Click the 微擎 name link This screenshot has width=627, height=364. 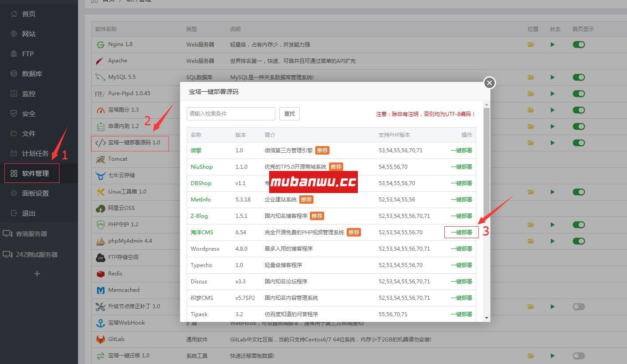click(196, 151)
